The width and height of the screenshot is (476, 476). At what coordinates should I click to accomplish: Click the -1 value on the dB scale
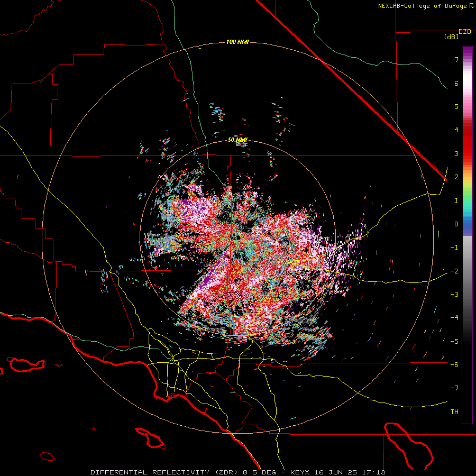[454, 248]
